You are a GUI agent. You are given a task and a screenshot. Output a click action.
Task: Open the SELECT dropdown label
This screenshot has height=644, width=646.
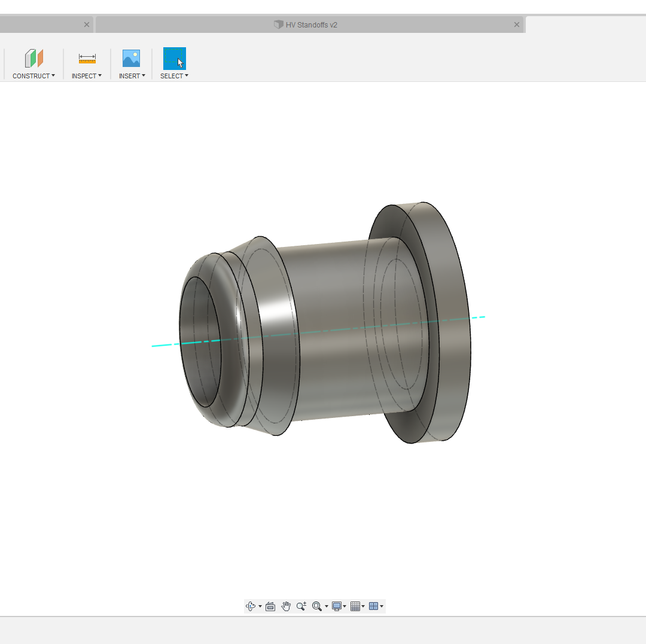174,76
